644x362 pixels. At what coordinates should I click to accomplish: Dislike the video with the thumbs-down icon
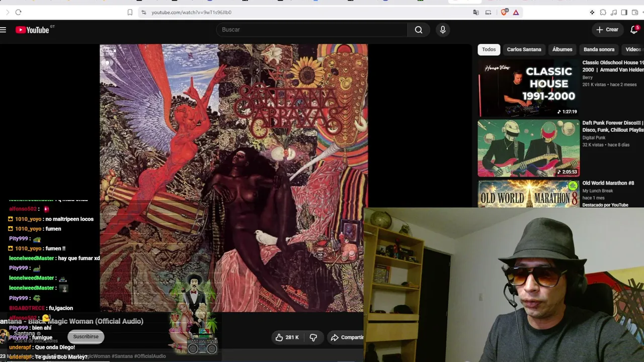pyautogui.click(x=313, y=337)
